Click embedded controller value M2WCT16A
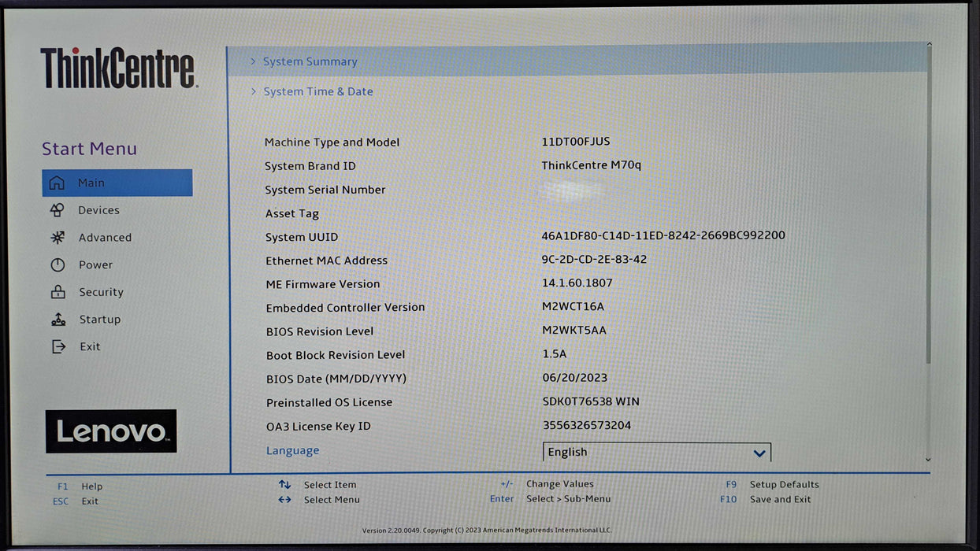The width and height of the screenshot is (980, 551). pyautogui.click(x=574, y=306)
